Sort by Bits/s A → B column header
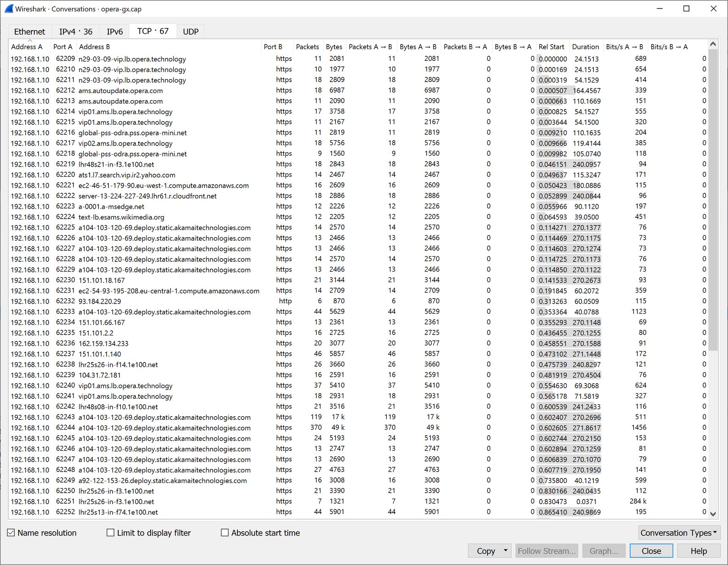 point(625,47)
